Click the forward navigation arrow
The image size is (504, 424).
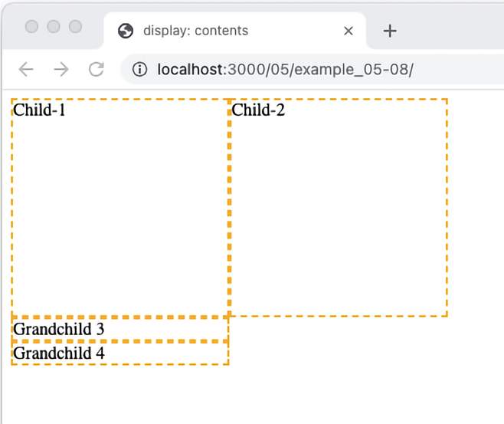tap(61, 70)
